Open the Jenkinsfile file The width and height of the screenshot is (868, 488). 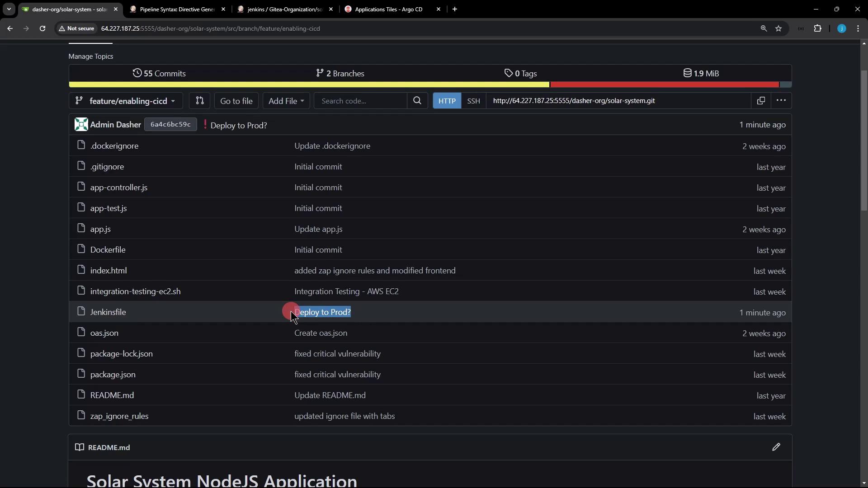click(x=108, y=312)
